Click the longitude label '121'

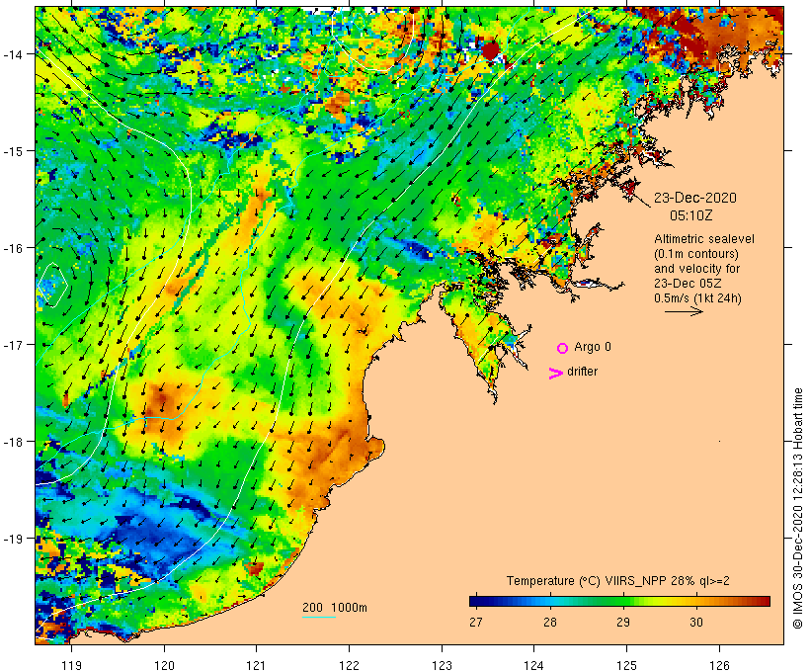point(256,665)
